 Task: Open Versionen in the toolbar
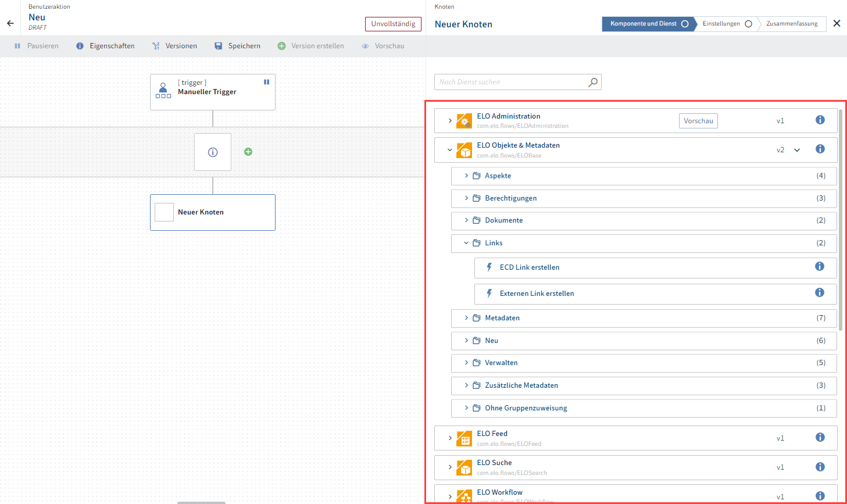coord(174,46)
